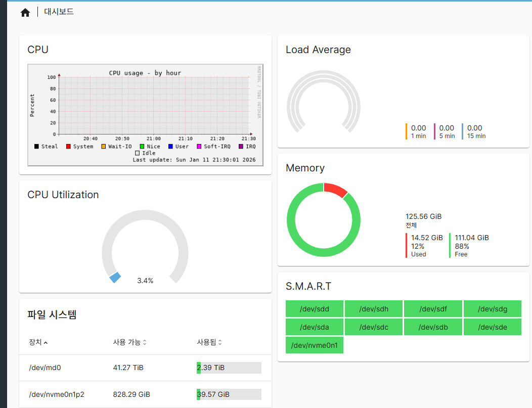The image size is (532, 408).
Task: Open the 대시보드 breadcrumb link
Action: point(59,12)
